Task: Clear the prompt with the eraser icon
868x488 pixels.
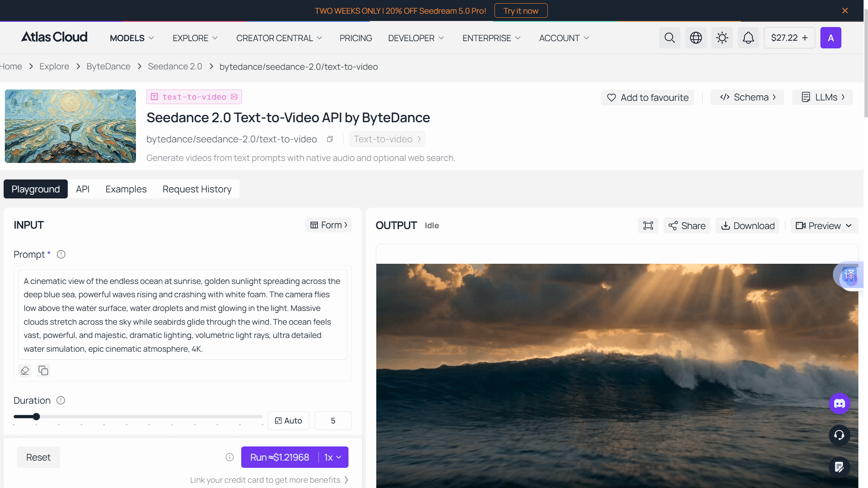Action: pos(25,370)
